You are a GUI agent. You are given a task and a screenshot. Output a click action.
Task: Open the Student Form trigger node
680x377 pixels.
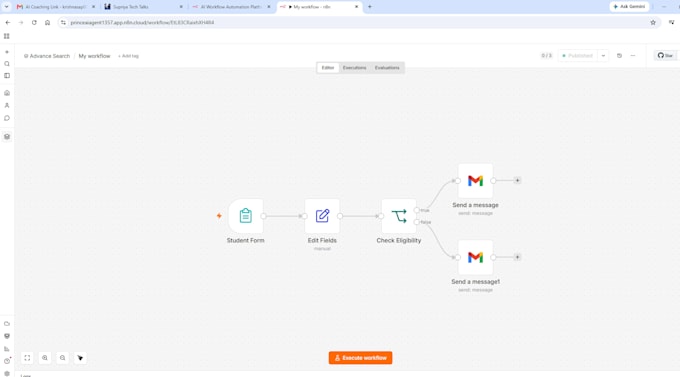tap(245, 216)
